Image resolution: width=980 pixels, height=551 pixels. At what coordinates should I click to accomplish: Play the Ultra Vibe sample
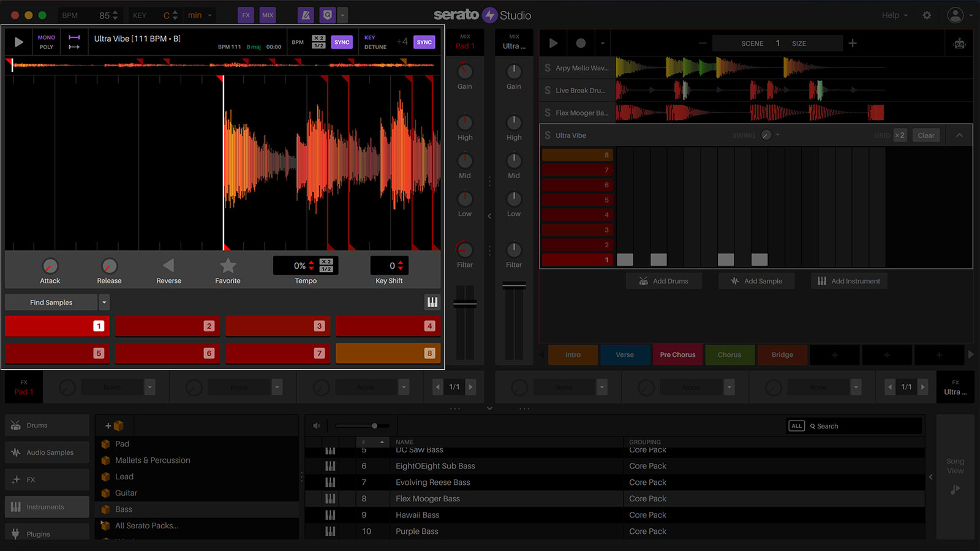point(18,42)
